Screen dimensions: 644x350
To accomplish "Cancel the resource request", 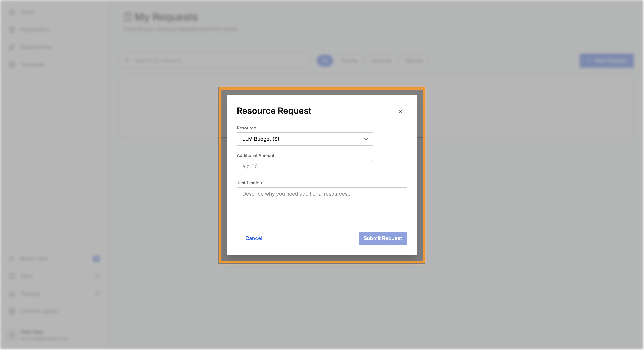I will coord(253,238).
